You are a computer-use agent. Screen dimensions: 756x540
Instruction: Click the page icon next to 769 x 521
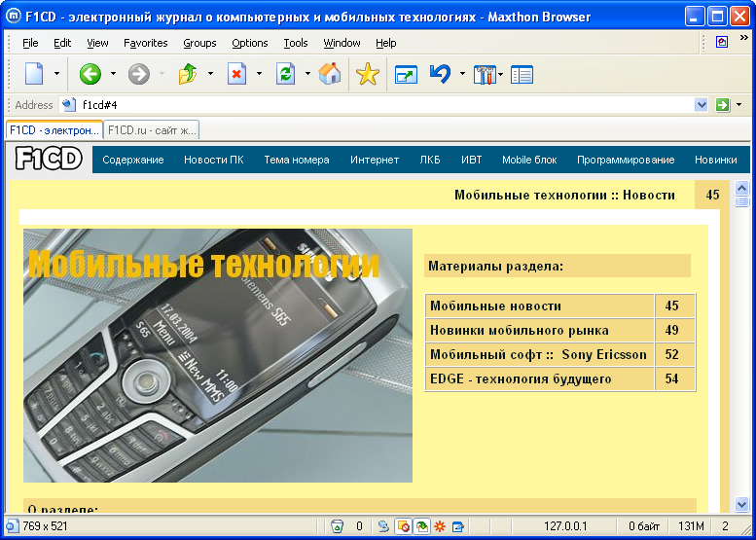tap(12, 526)
